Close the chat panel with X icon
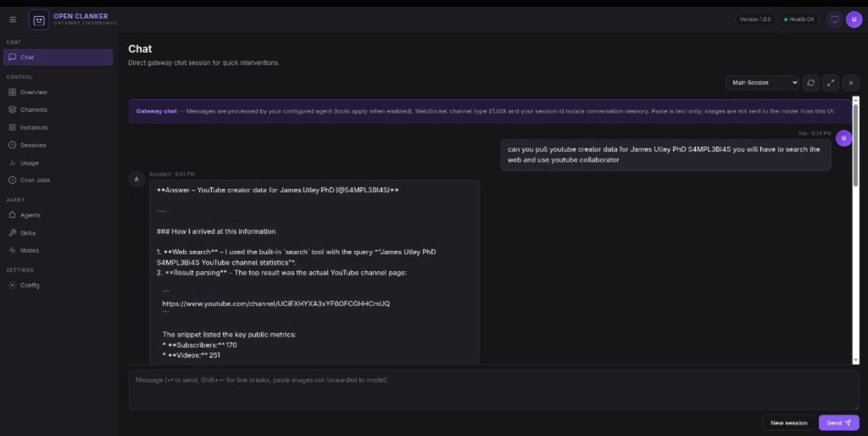 851,83
